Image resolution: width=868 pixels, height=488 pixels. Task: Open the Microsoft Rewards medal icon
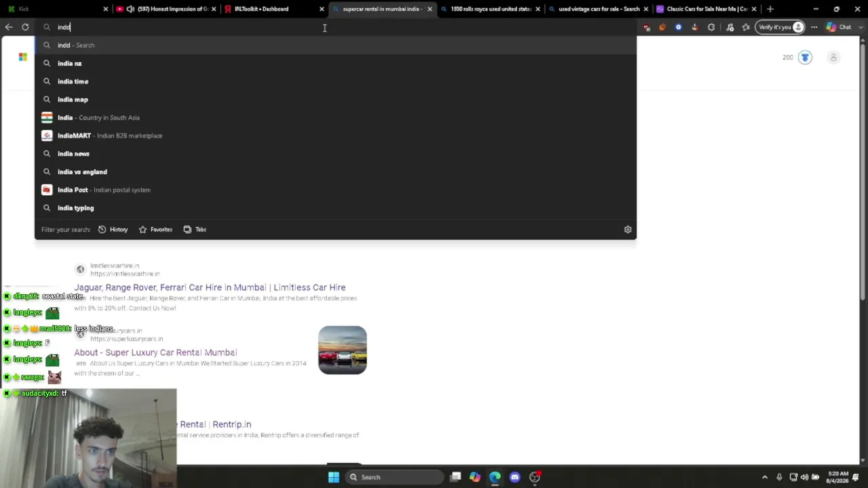(x=805, y=58)
